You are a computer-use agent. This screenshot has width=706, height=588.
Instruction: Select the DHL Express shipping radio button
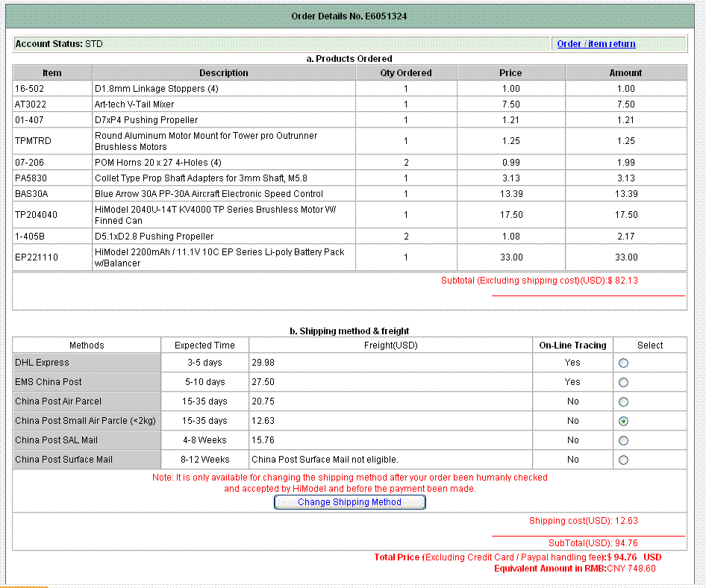click(x=623, y=363)
